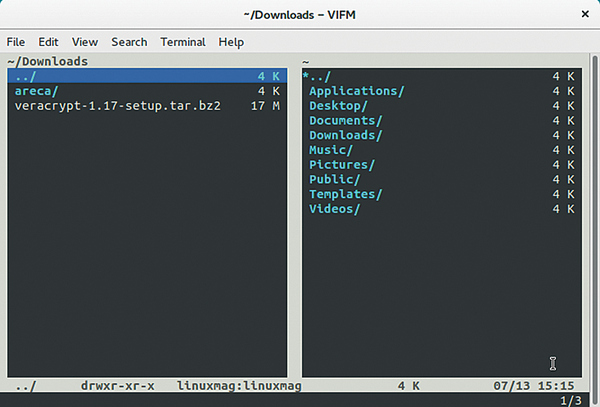Open the Help menu
This screenshot has height=407, width=600.
[x=231, y=42]
